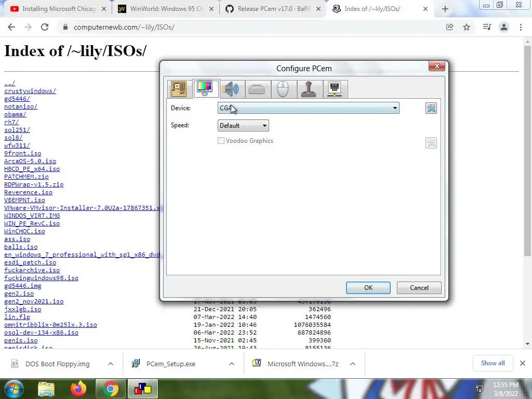
Task: Click the Voodoo Graphics configure tools icon
Action: point(431,143)
